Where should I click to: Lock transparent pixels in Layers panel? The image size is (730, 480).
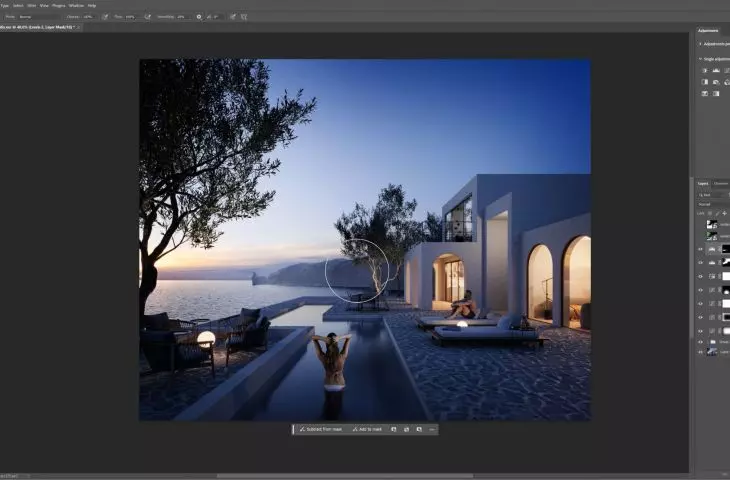(x=710, y=213)
